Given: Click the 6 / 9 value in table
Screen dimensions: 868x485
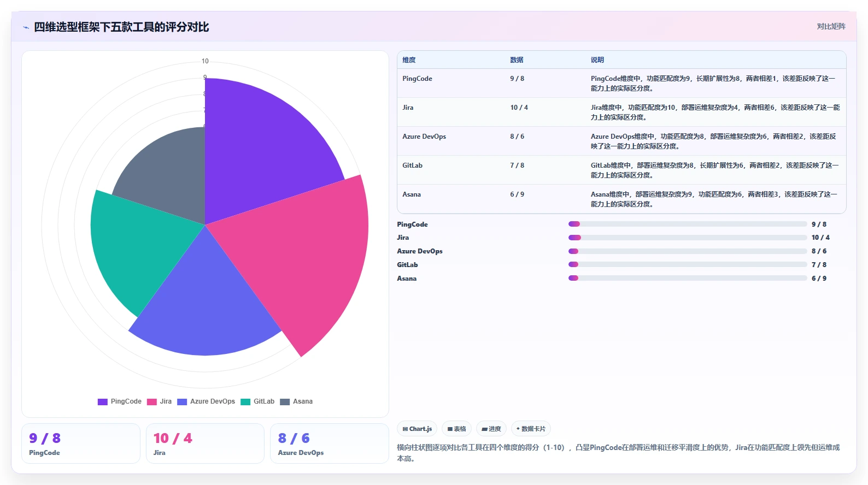Looking at the screenshot, I should pos(517,194).
